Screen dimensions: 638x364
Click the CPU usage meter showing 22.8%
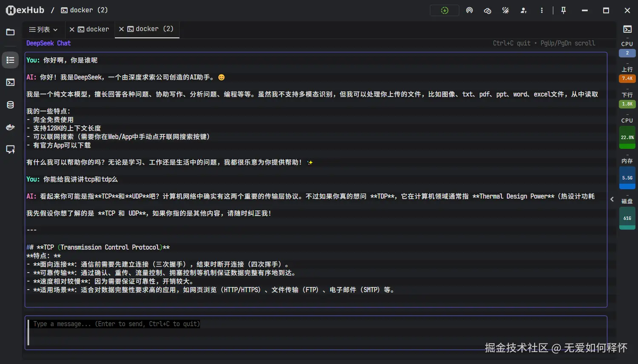(627, 137)
